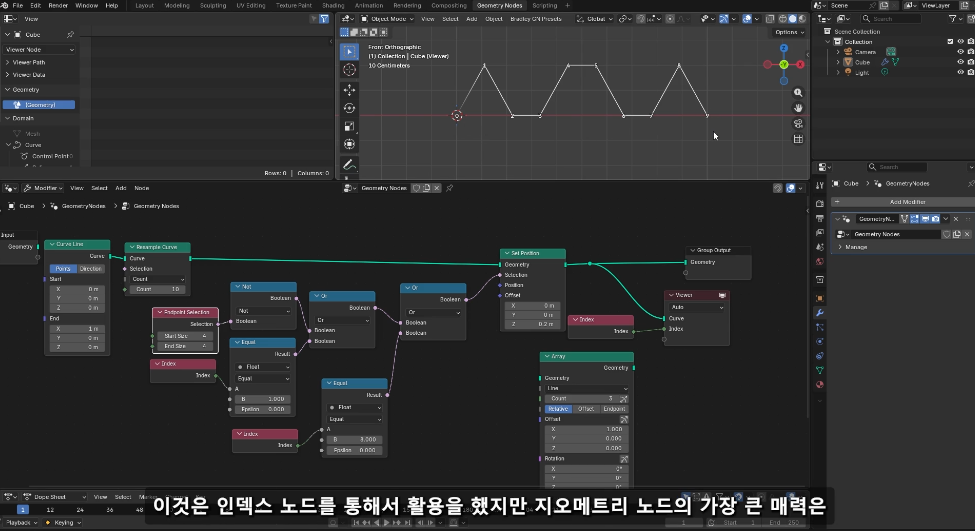The image size is (975, 531).
Task: Switch to the Scripting workspace tab
Action: point(545,5)
